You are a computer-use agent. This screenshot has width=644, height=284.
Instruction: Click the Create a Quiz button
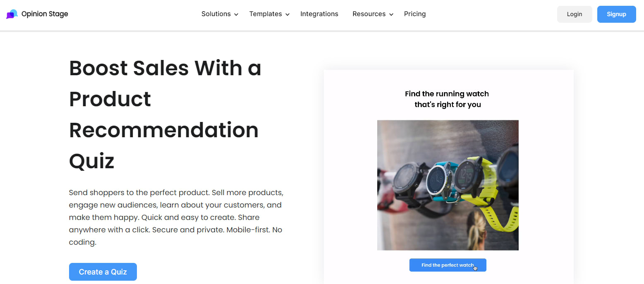[x=103, y=272]
